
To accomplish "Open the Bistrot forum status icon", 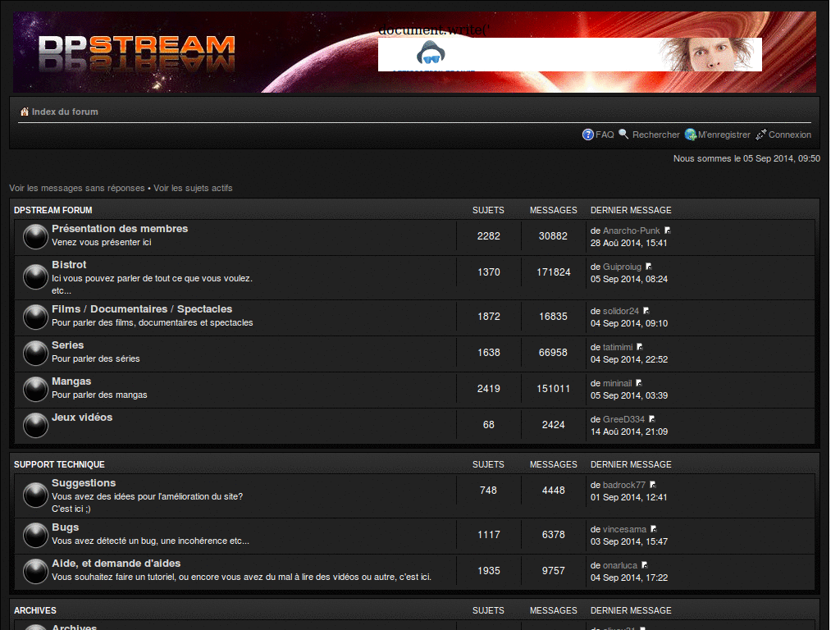I will click(35, 276).
